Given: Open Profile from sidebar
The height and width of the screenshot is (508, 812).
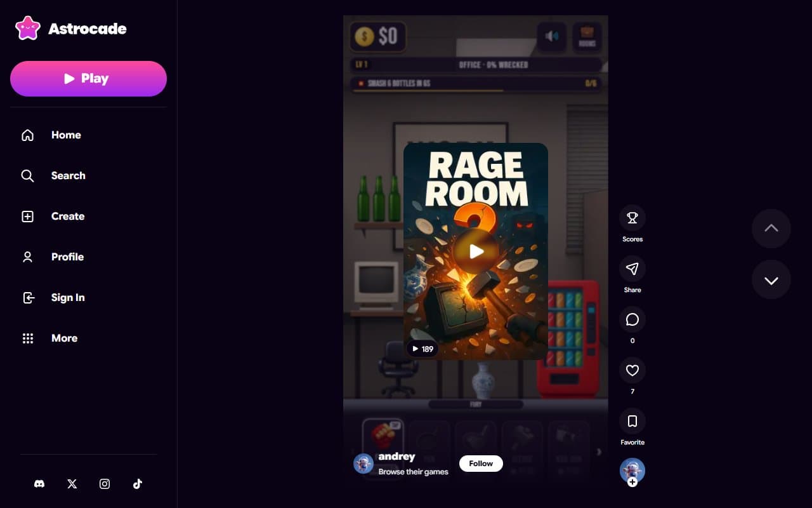Looking at the screenshot, I should [88, 257].
